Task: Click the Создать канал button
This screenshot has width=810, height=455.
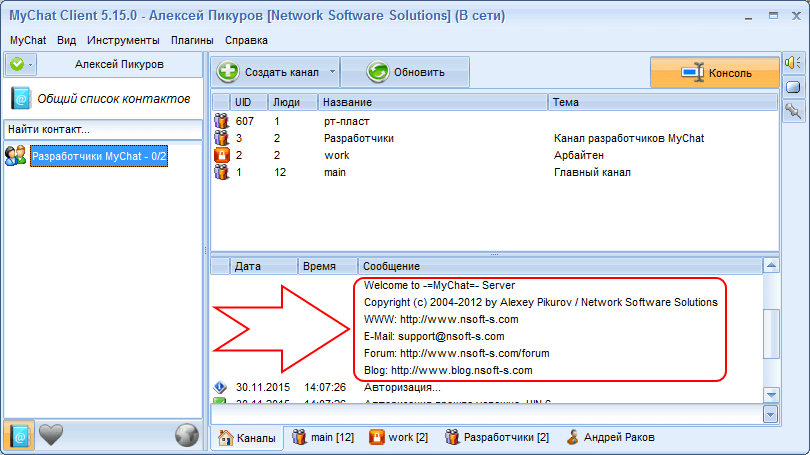Action: [x=268, y=72]
